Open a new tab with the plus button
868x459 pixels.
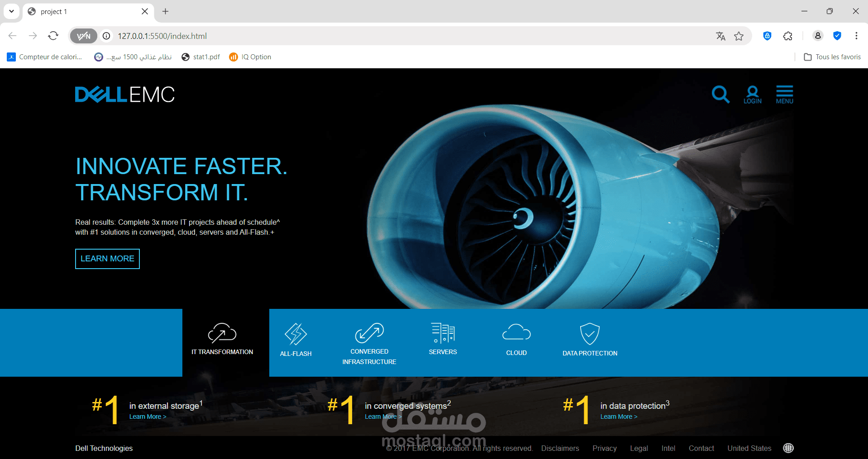pyautogui.click(x=166, y=11)
